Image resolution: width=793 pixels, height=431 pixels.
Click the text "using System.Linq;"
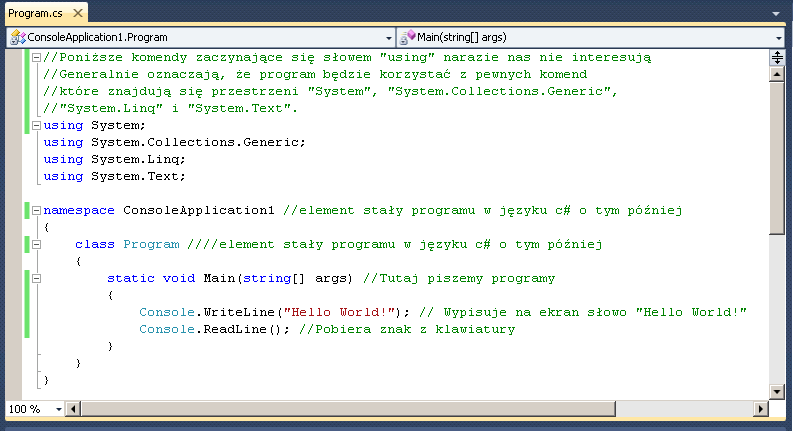(114, 159)
